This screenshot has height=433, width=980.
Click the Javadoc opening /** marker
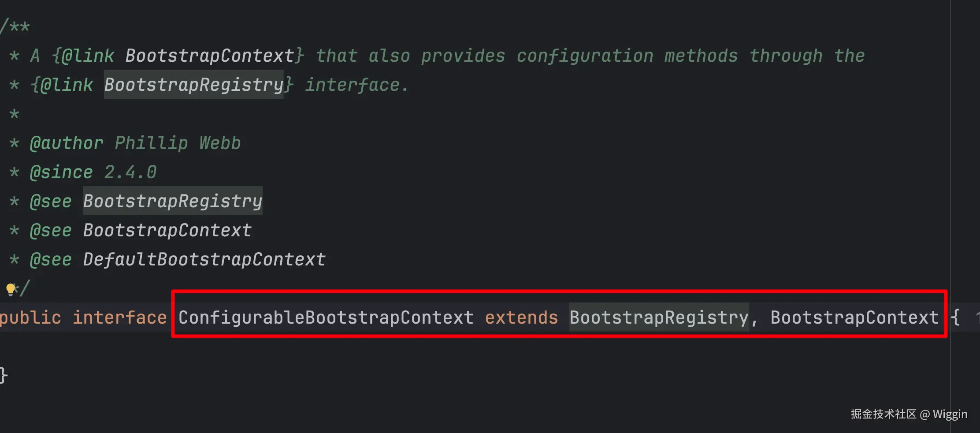(x=15, y=27)
